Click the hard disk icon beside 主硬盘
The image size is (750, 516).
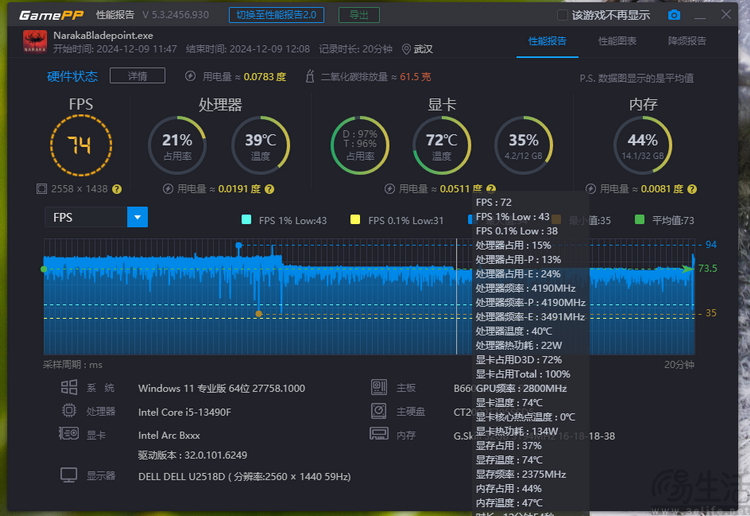point(378,411)
